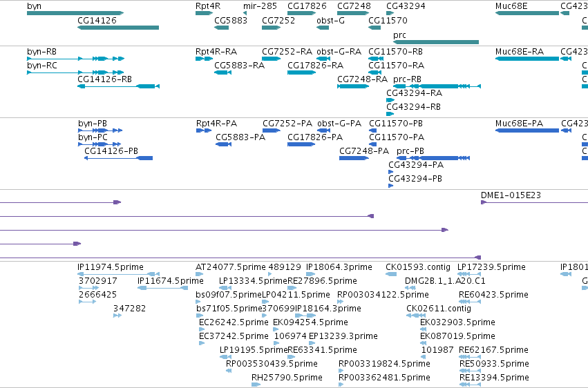This screenshot has width=588, height=388.
Task: Select the CG5883 gene feature
Action: click(x=221, y=28)
